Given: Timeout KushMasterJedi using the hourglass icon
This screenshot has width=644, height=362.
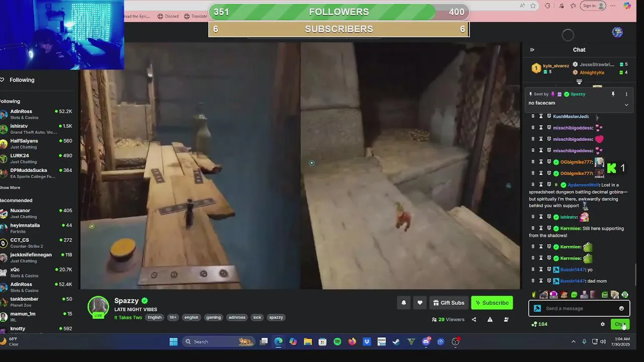Looking at the screenshot, I should click(x=541, y=116).
